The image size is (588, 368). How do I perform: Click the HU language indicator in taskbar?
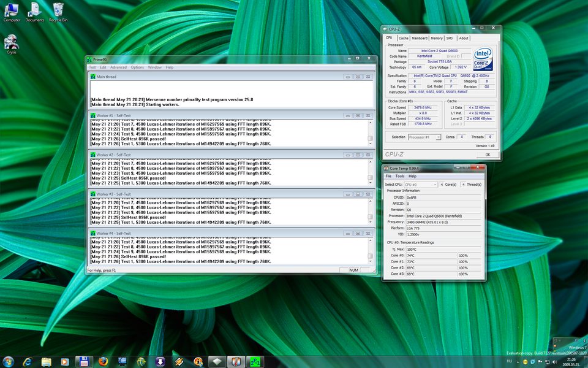(x=509, y=362)
